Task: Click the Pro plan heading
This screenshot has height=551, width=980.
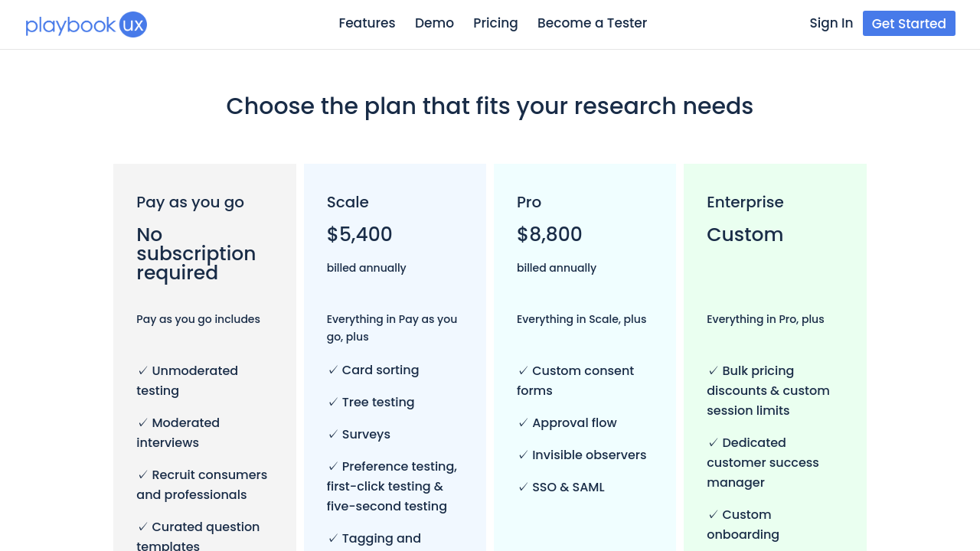Action: point(529,202)
